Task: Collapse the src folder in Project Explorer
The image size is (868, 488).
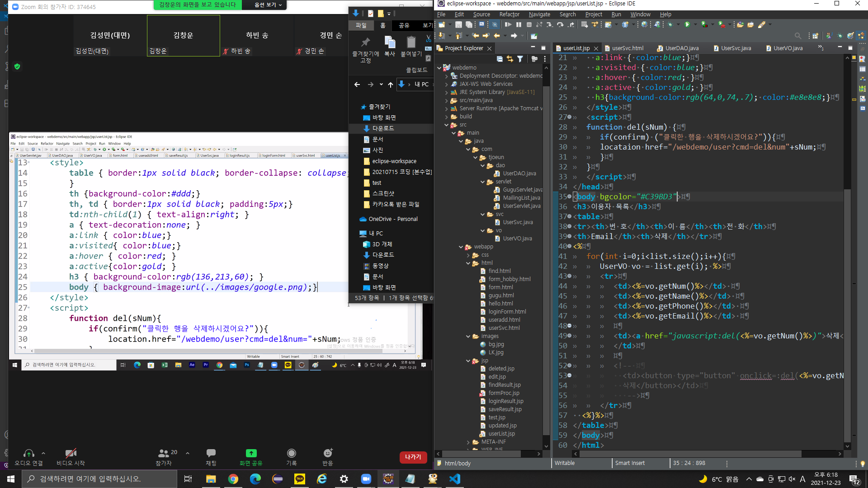Action: point(446,125)
